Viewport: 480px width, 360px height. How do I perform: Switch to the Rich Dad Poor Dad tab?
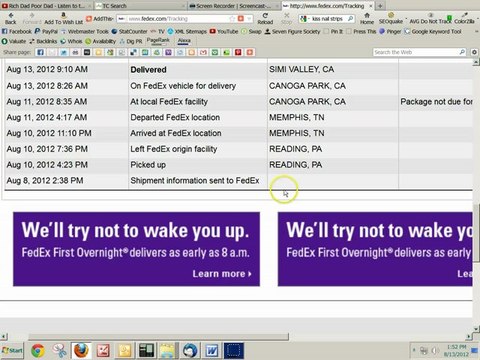coord(46,6)
